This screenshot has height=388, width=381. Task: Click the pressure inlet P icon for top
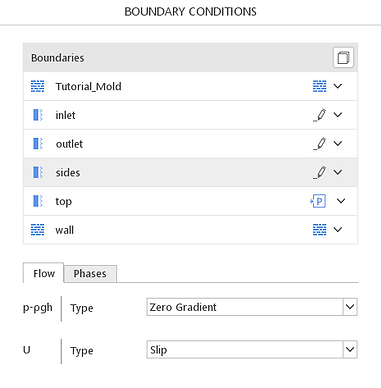tap(318, 201)
